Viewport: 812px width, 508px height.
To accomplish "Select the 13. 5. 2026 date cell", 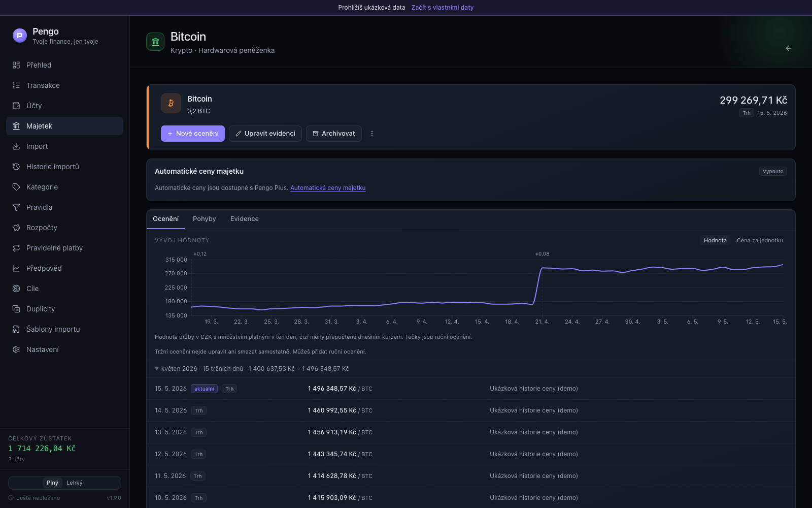I will (171, 432).
